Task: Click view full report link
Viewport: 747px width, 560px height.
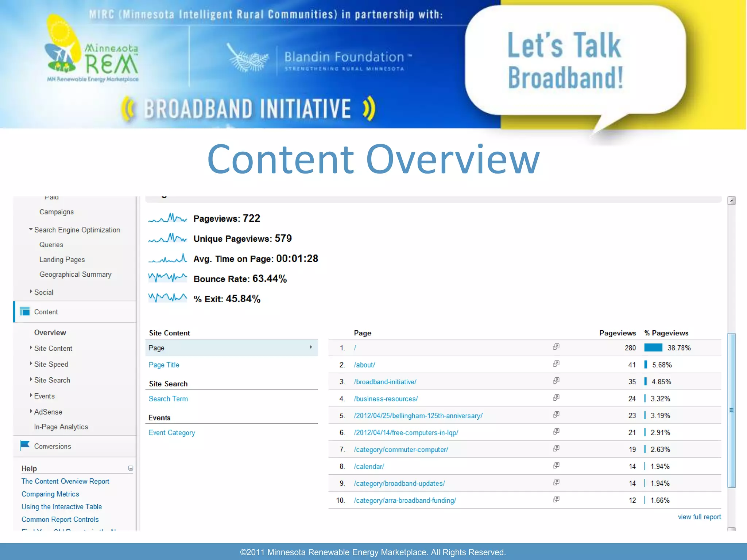Action: tap(699, 517)
